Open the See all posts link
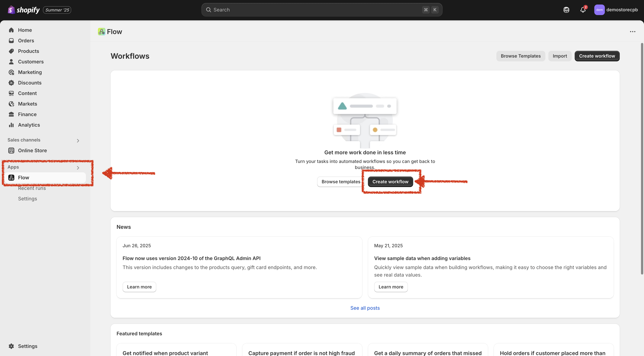This screenshot has width=644, height=356. (365, 308)
